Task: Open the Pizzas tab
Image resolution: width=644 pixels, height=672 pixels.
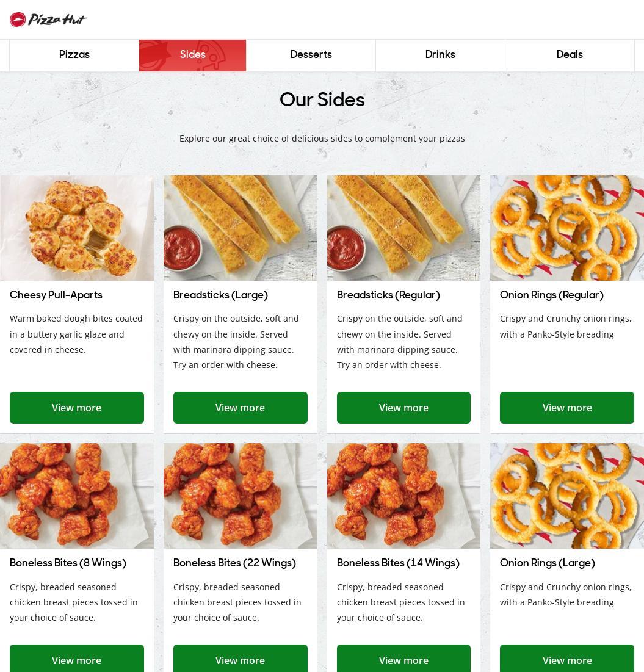Action: coord(74,55)
